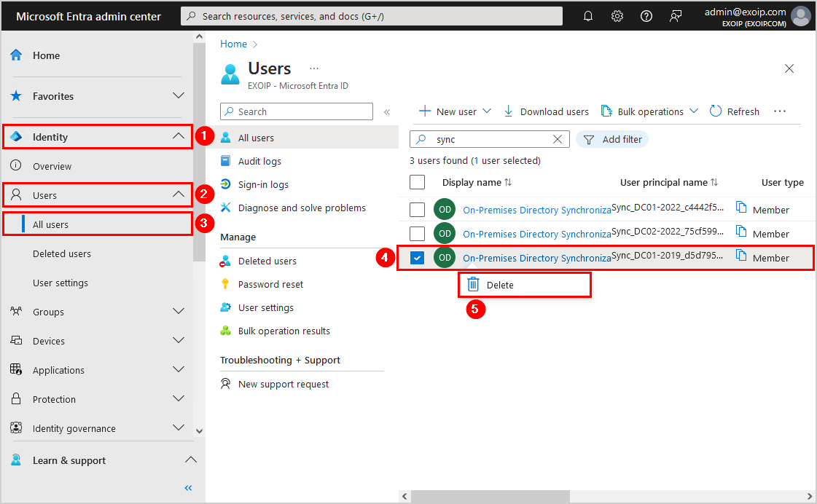Click the Favorites star icon
Viewport: 817px width, 504px height.
pyautogui.click(x=16, y=96)
